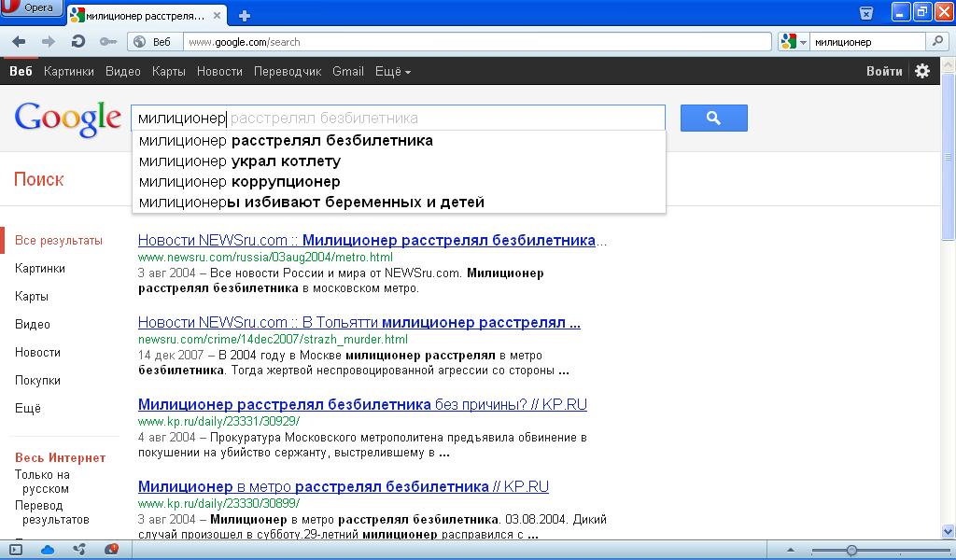Switch to Картинки in top navigation bar

point(68,72)
